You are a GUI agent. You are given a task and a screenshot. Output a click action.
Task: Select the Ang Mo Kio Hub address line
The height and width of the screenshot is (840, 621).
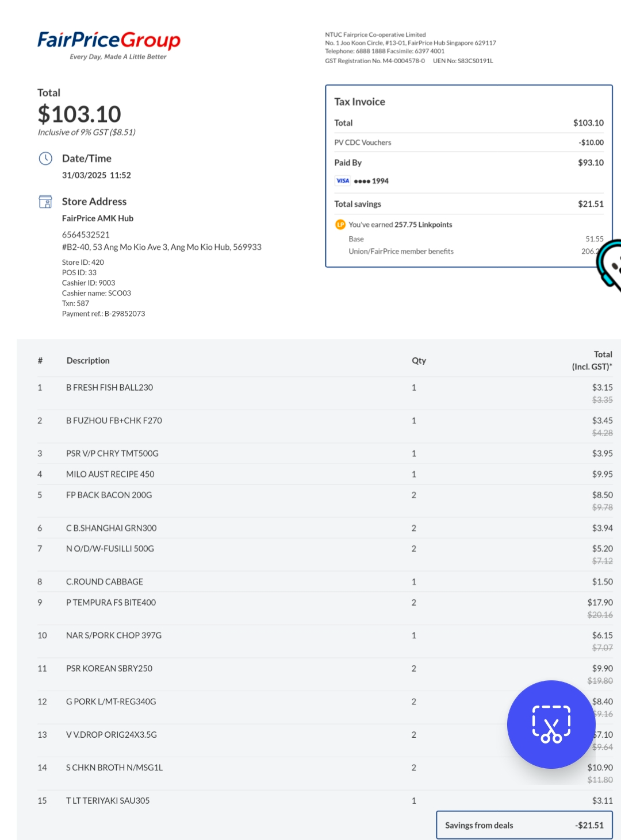point(162,247)
